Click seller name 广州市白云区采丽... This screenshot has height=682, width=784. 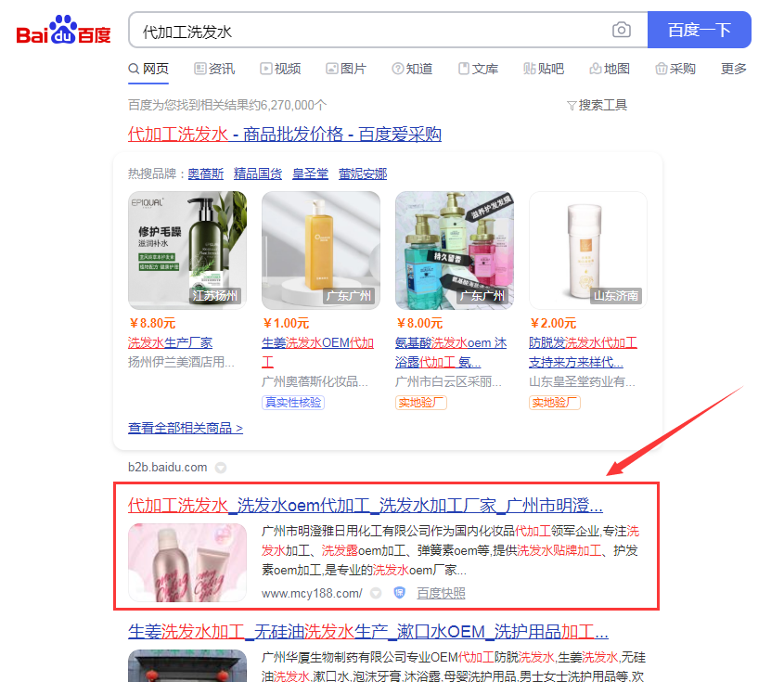pos(448,382)
